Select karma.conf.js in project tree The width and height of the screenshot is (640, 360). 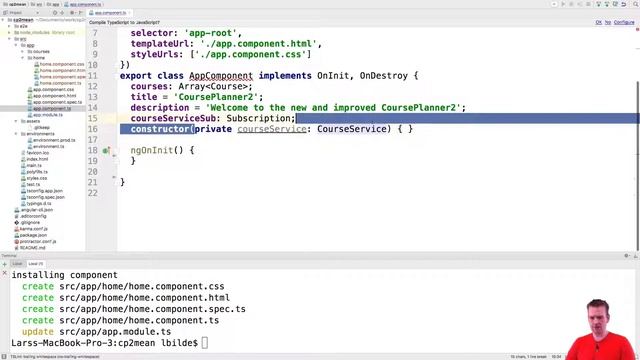coord(31,229)
